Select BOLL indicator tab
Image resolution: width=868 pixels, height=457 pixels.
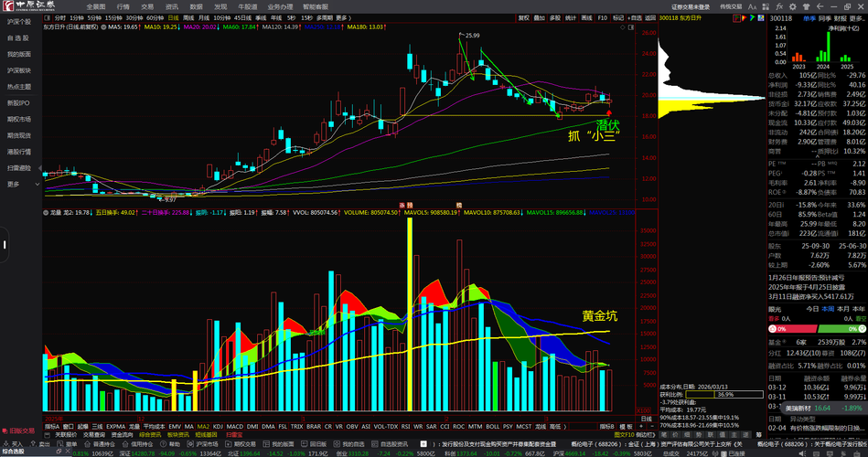click(492, 427)
